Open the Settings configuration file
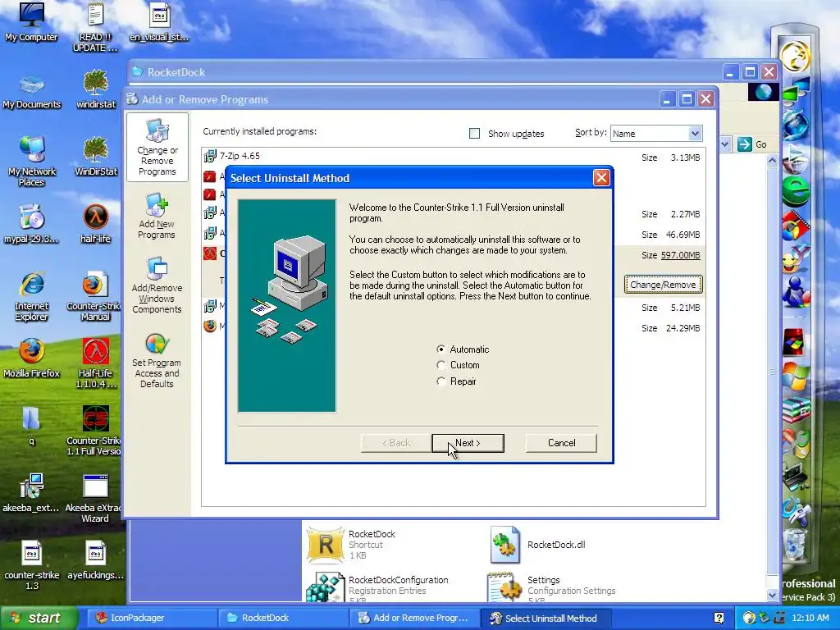The image size is (840, 630). click(552, 588)
